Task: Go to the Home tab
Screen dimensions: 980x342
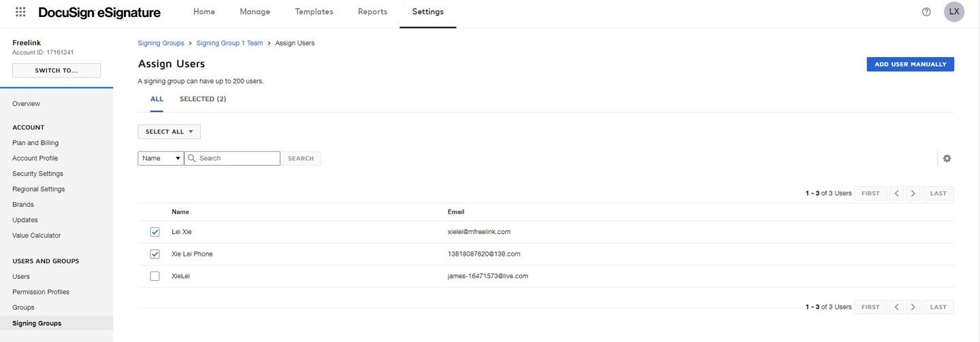Action: click(204, 12)
